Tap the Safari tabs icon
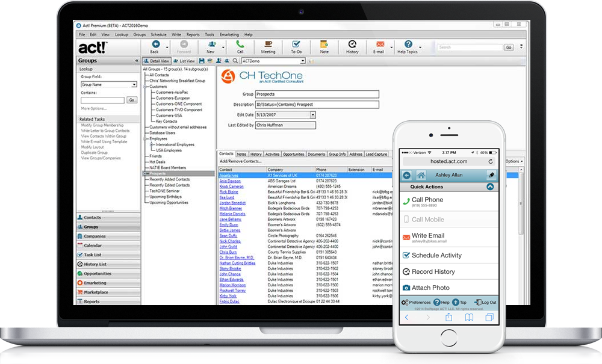The image size is (602, 364). pos(489,317)
